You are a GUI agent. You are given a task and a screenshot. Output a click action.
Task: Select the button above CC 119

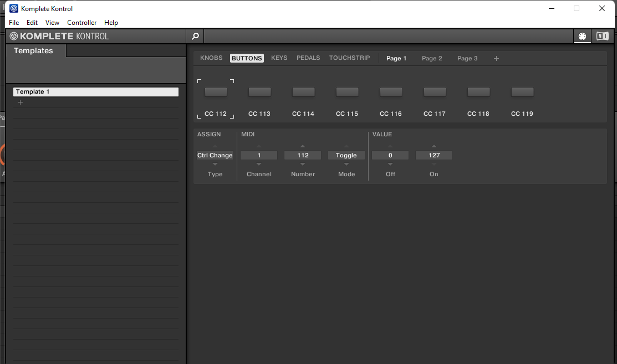(x=522, y=92)
